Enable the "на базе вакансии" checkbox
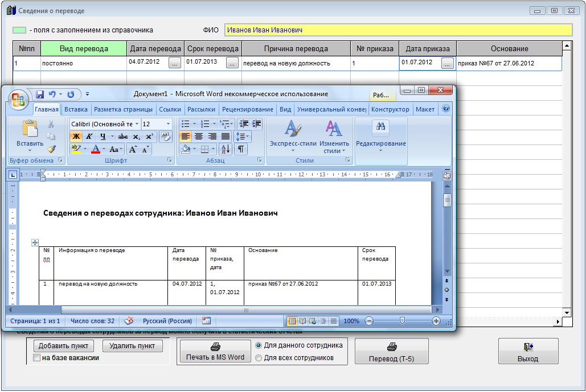The width and height of the screenshot is (586, 392). coord(37,358)
